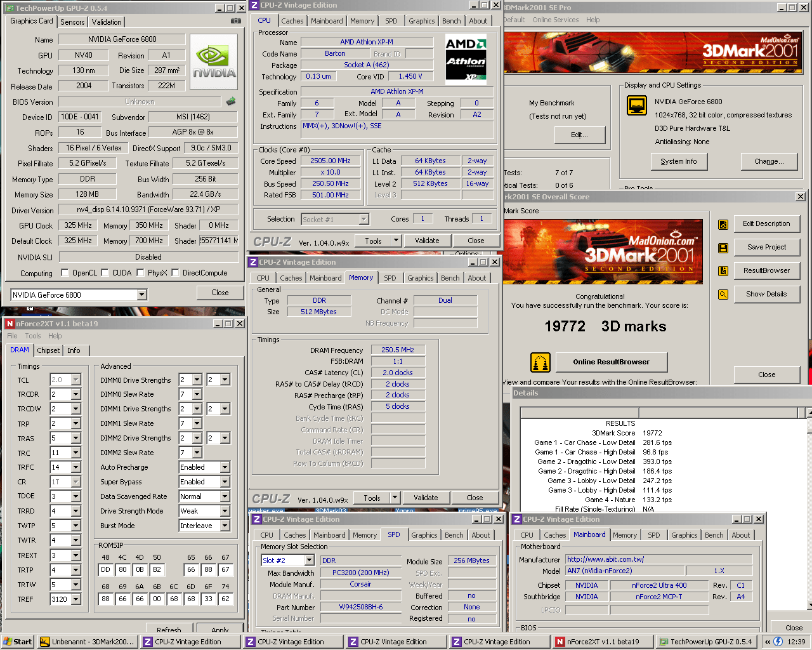Click the Close button in GPU-Z
Viewport: 812px width, 650px height.
tap(220, 293)
